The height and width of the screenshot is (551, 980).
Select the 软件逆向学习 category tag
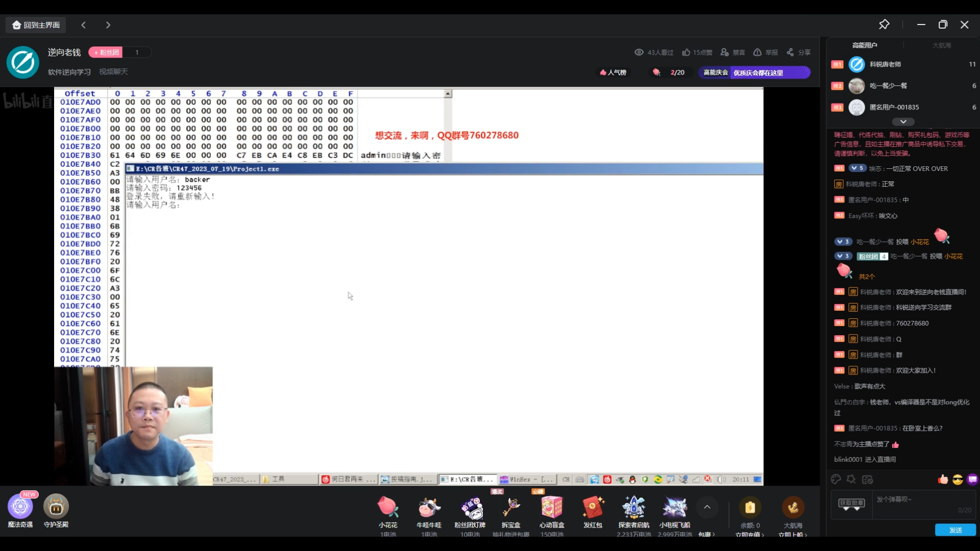(x=69, y=72)
